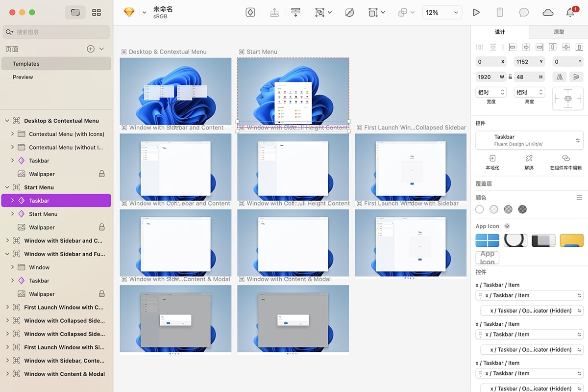
Task: Click the 本地化 detach icon
Action: coord(492,158)
